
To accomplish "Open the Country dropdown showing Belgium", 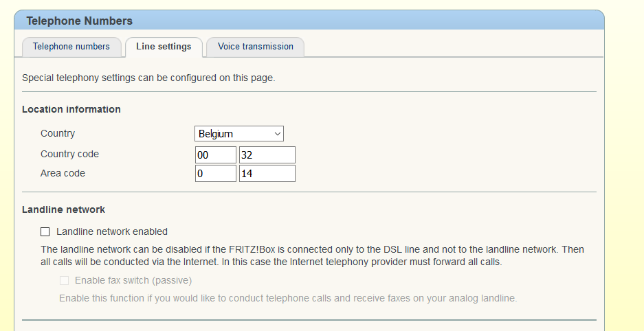I will (x=238, y=134).
